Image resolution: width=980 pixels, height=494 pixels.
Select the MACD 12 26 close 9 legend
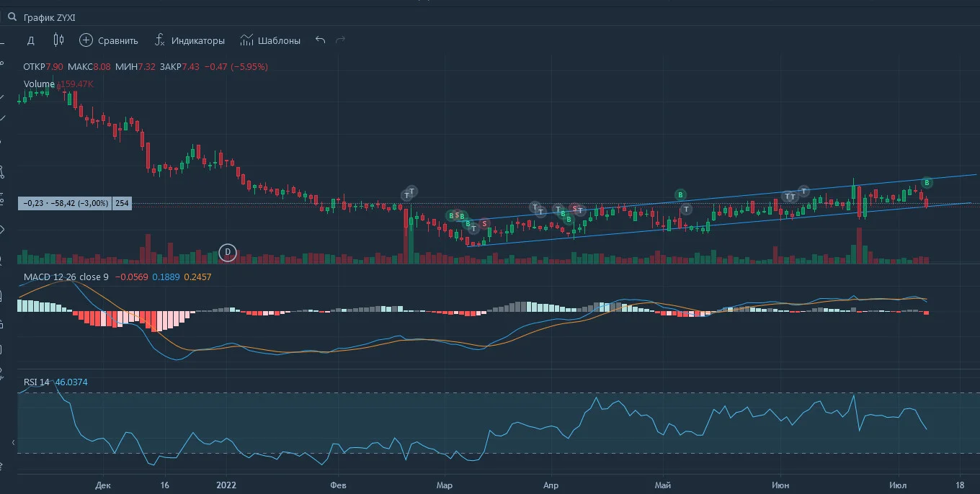(x=66, y=277)
